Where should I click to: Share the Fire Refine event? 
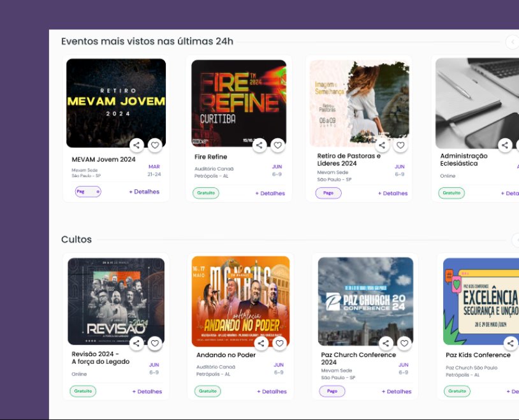coord(259,145)
